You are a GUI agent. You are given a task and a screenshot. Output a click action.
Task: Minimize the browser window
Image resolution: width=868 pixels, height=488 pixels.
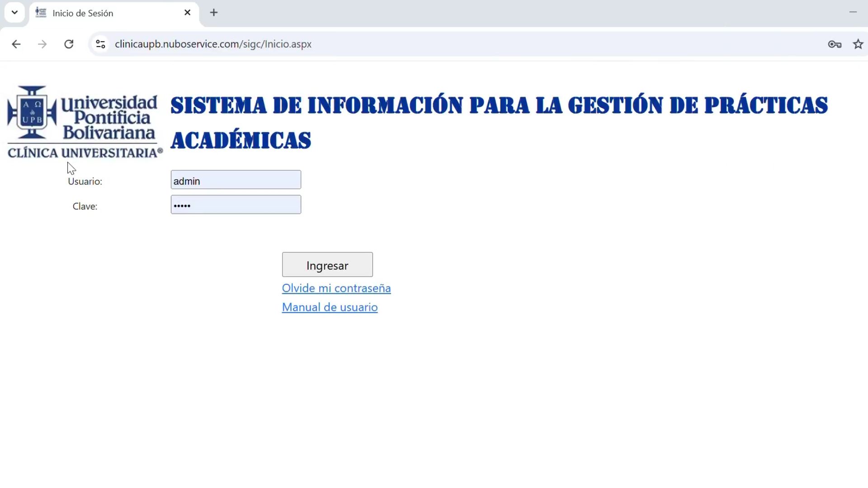click(x=853, y=12)
